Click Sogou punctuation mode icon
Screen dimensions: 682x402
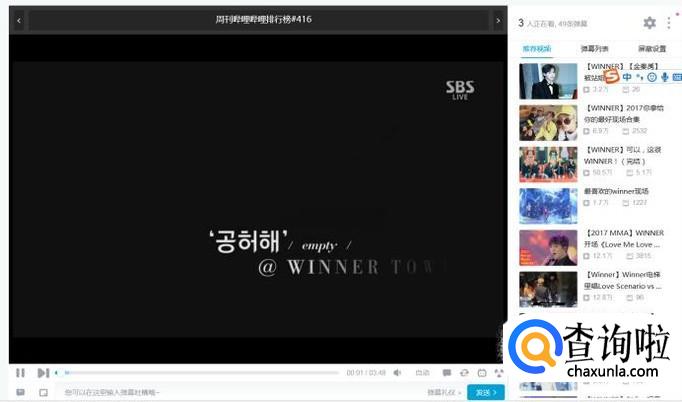tap(639, 77)
